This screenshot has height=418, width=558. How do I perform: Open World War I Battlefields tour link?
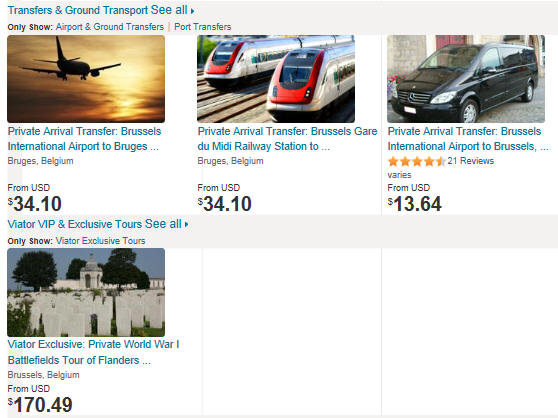coord(93,352)
